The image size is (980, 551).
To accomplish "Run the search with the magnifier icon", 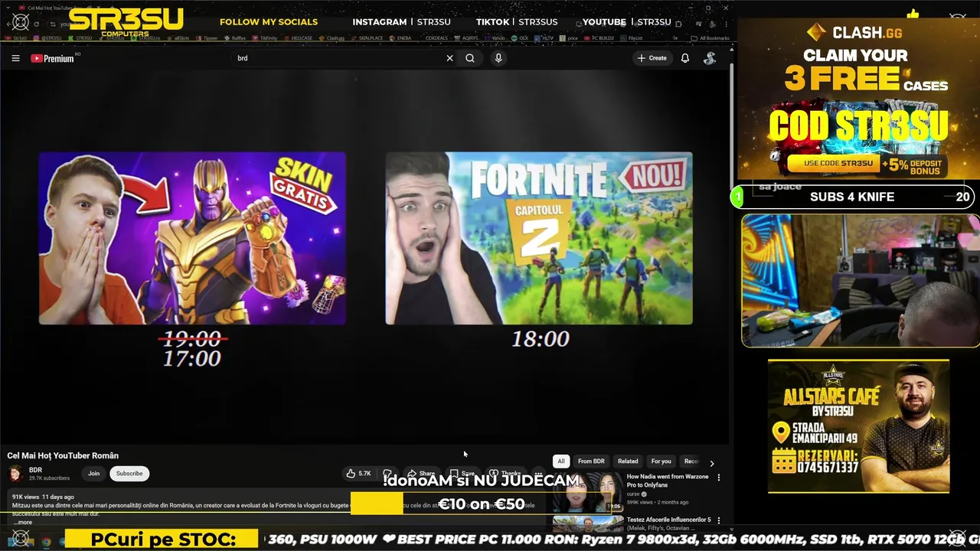I will pos(470,58).
